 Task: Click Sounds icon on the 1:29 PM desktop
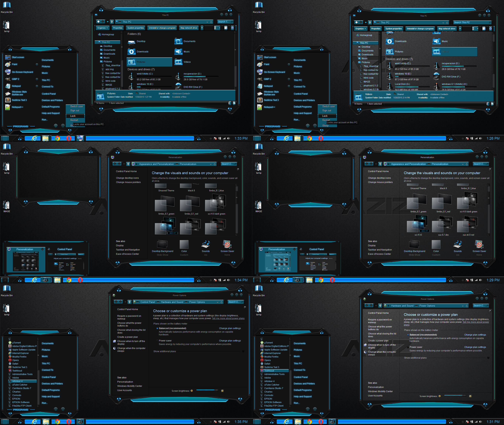[x=458, y=245]
